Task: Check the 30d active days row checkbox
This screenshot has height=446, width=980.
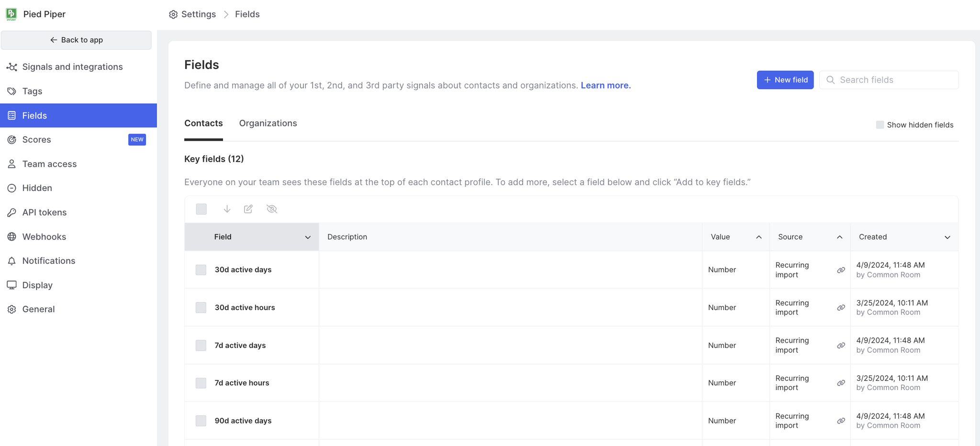Action: pyautogui.click(x=201, y=270)
